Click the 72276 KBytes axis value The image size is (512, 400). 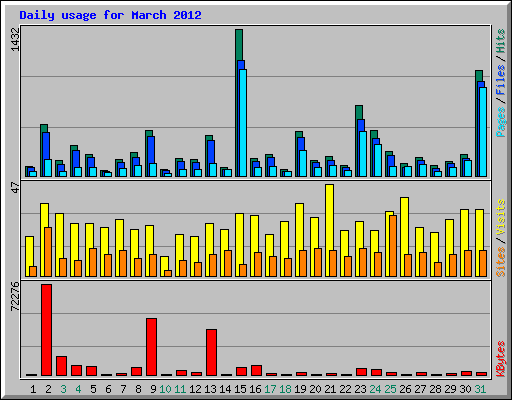point(15,296)
